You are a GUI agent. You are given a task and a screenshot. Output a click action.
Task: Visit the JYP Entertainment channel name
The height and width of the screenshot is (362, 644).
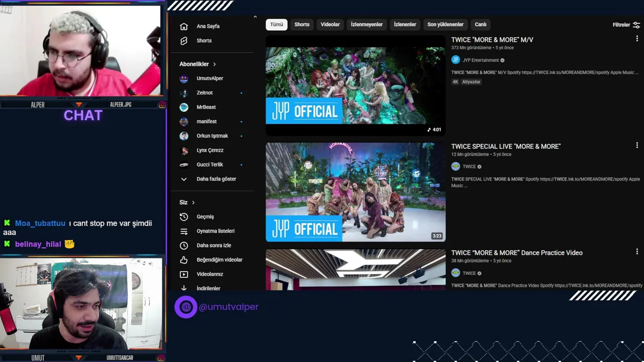[x=480, y=60]
